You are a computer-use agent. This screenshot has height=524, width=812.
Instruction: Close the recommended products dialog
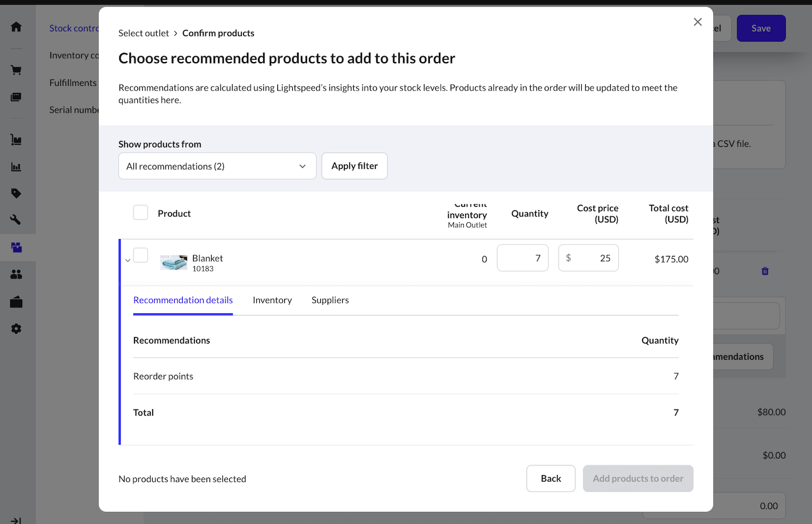pyautogui.click(x=698, y=22)
